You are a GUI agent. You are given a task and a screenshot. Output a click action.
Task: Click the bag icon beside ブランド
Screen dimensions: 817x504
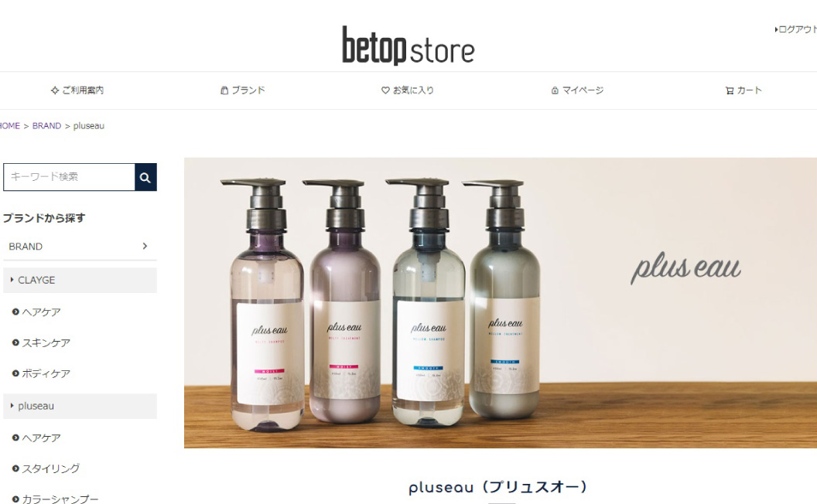[224, 90]
